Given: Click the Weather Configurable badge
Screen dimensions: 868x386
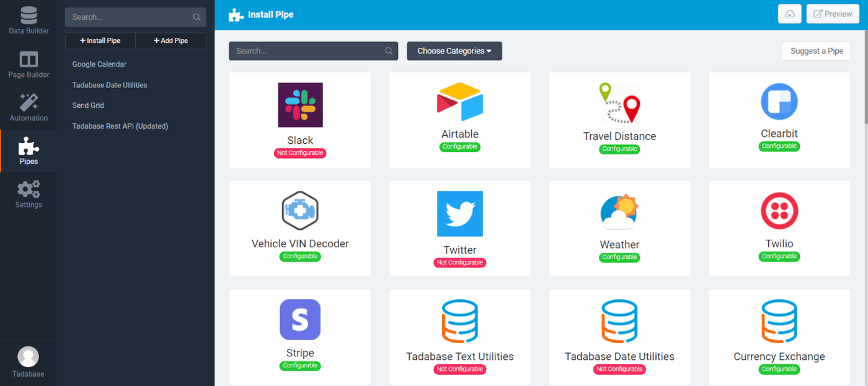Looking at the screenshot, I should click(x=619, y=257).
